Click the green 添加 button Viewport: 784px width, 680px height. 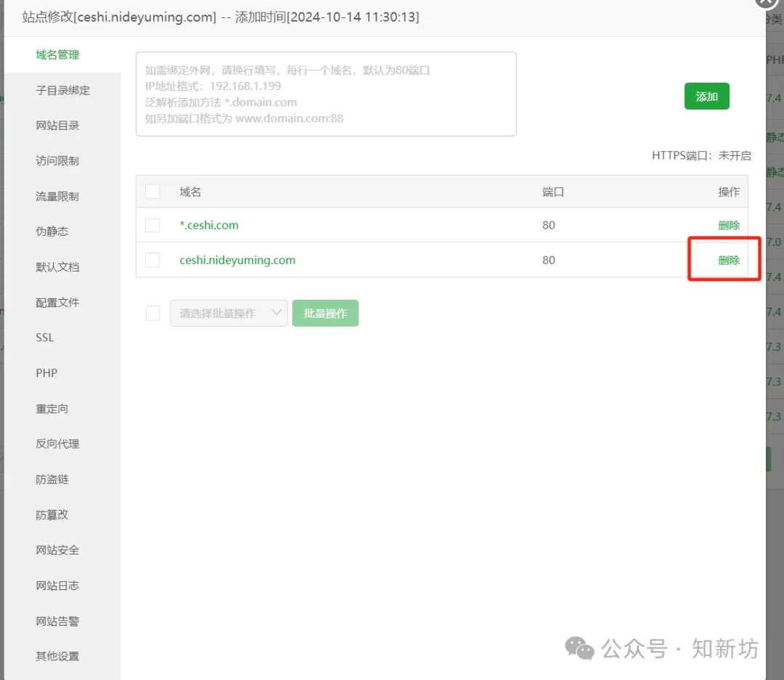pyautogui.click(x=706, y=96)
